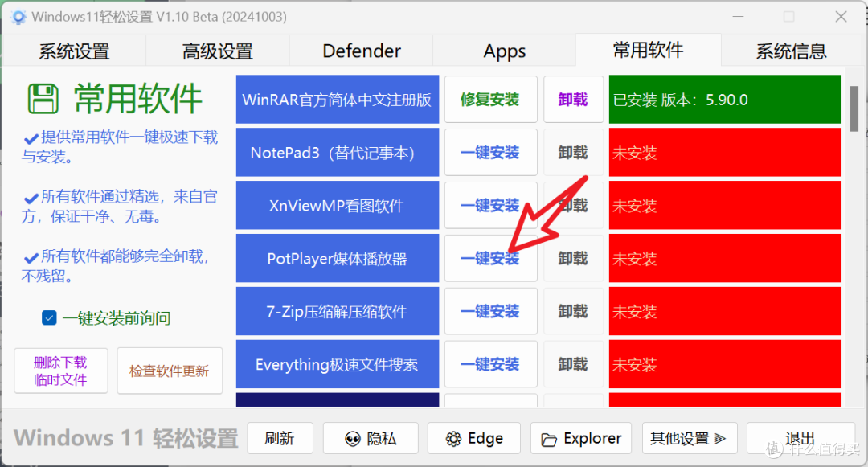Select the PotPlayer媒体播放器 label
Viewport: 868px width, 467px height.
(337, 258)
